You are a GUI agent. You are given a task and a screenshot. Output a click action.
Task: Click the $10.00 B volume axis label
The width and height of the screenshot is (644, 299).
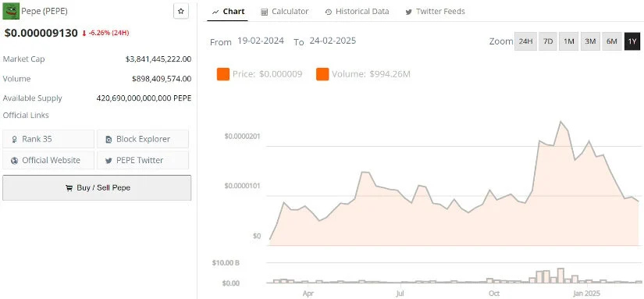(x=226, y=263)
